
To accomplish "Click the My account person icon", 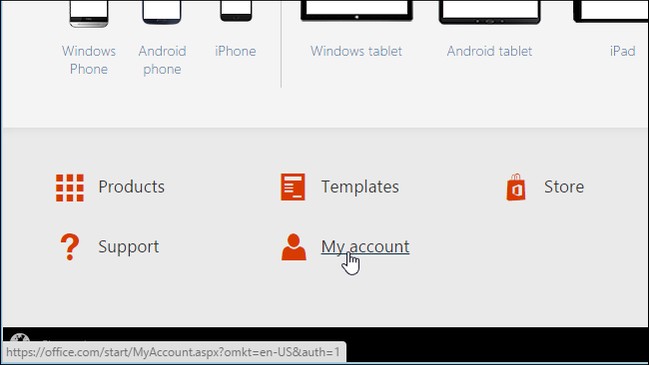I will tap(294, 247).
